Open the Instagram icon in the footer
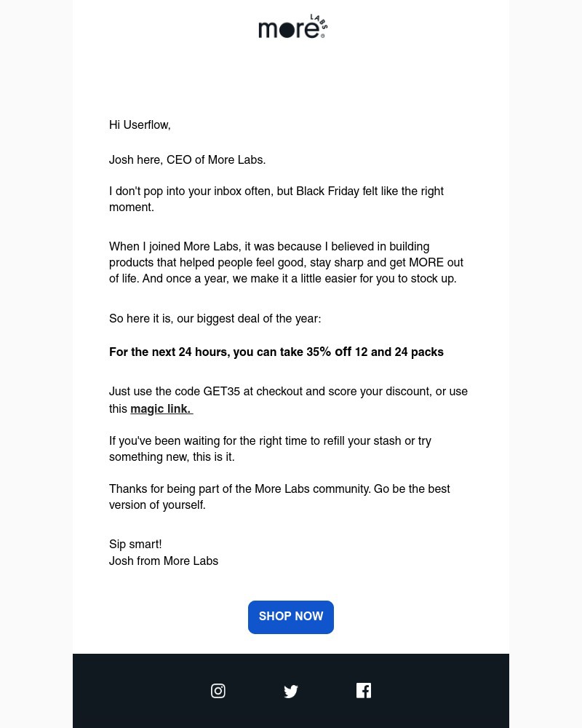This screenshot has width=582, height=728. tap(218, 691)
